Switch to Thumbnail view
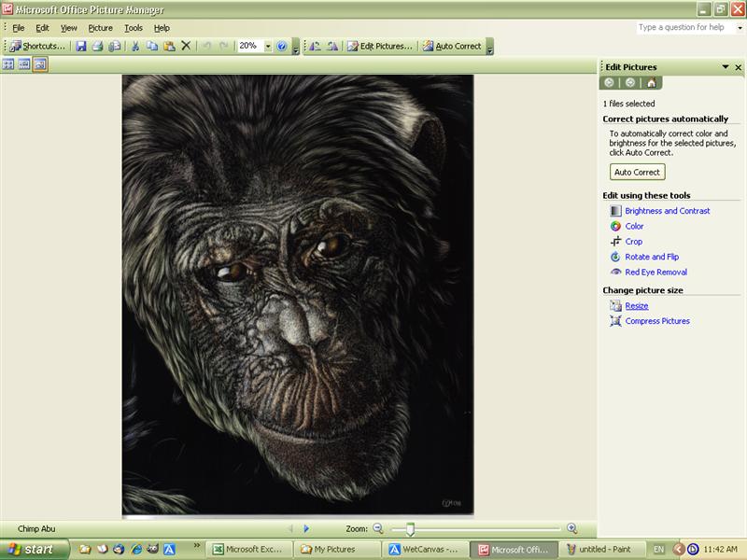The height and width of the screenshot is (560, 747). [8, 64]
